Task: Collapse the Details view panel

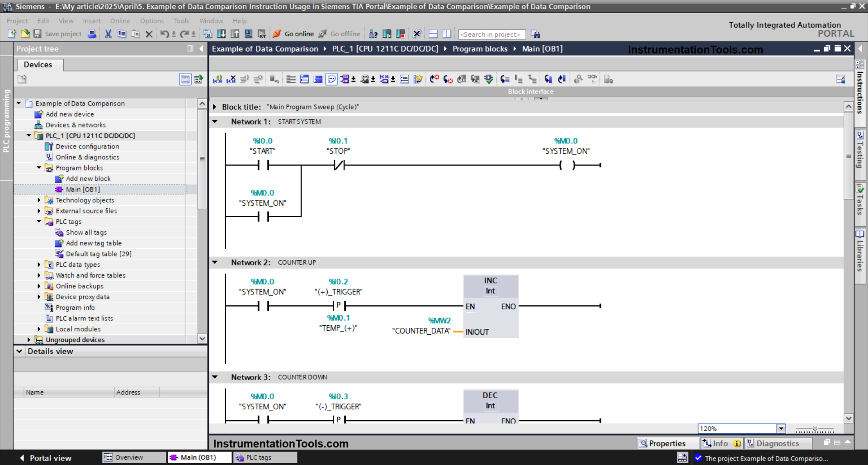Action: 19,351
